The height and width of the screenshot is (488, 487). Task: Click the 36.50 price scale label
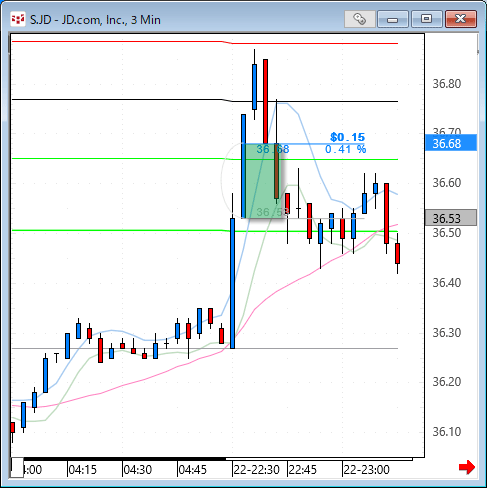pos(447,233)
